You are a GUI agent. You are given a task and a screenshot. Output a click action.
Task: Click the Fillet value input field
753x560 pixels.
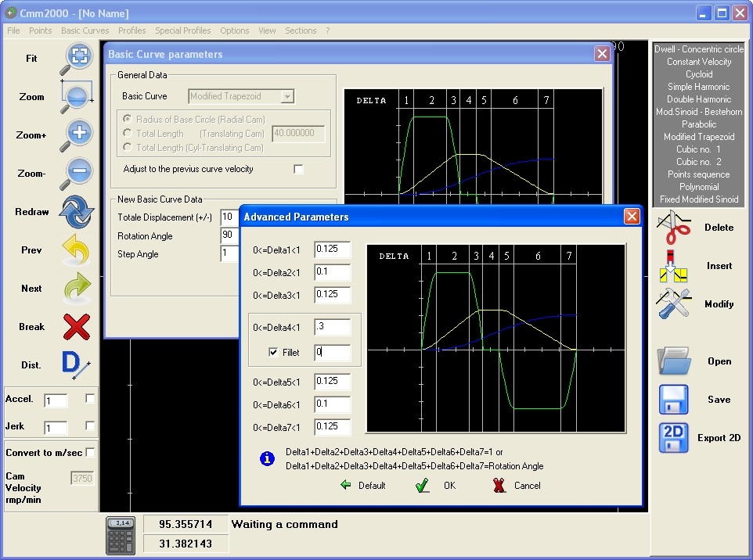click(333, 353)
